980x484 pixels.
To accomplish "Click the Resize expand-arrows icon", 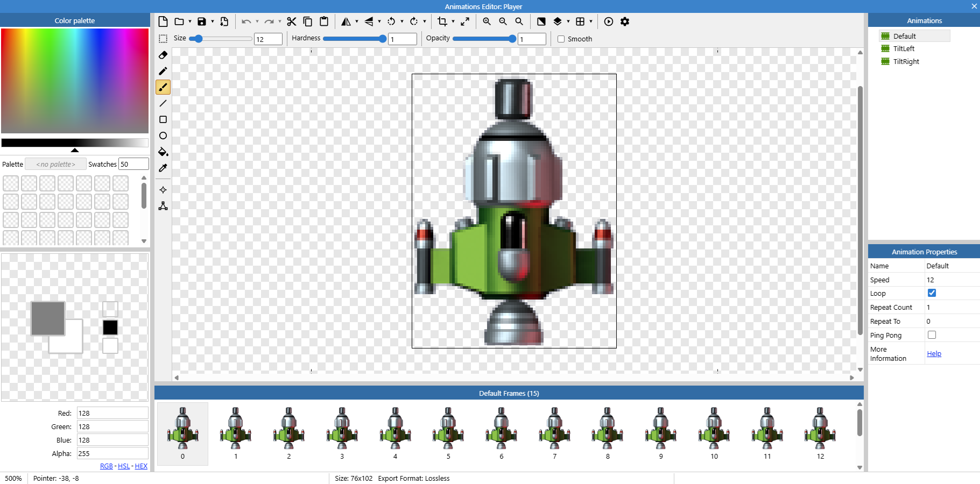I will click(x=465, y=22).
